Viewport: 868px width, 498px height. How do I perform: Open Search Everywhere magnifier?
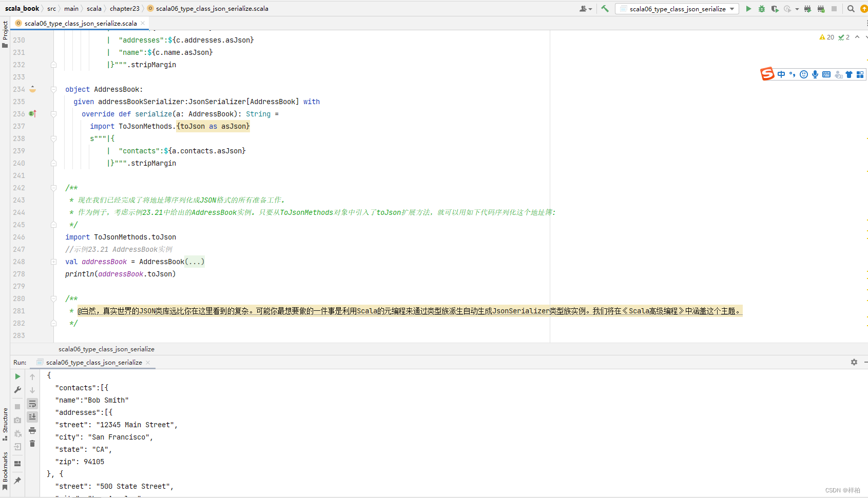[x=851, y=9]
